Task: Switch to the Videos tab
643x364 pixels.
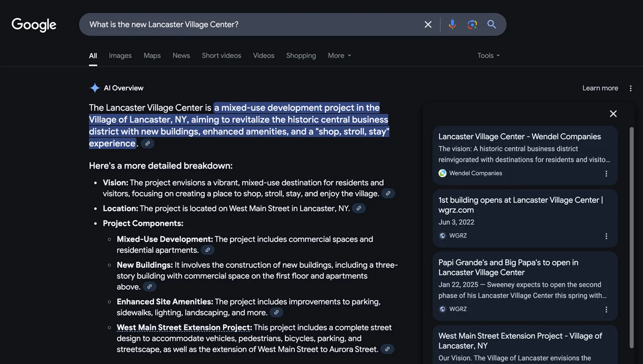Action: (x=264, y=56)
